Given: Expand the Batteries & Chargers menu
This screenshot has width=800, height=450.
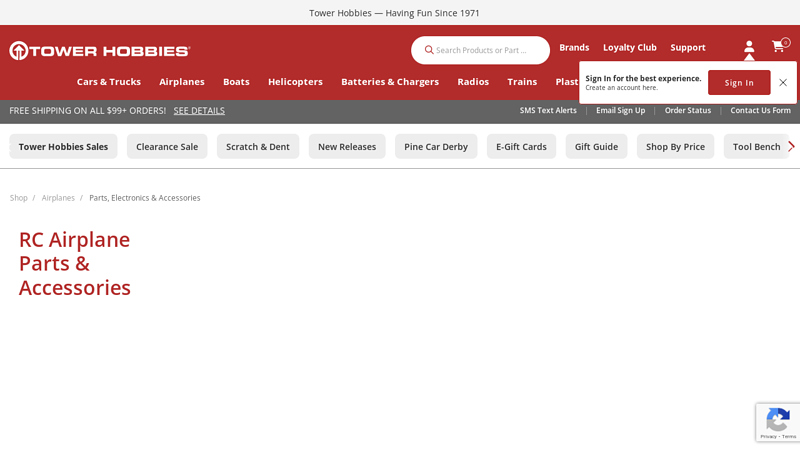Looking at the screenshot, I should [x=390, y=82].
